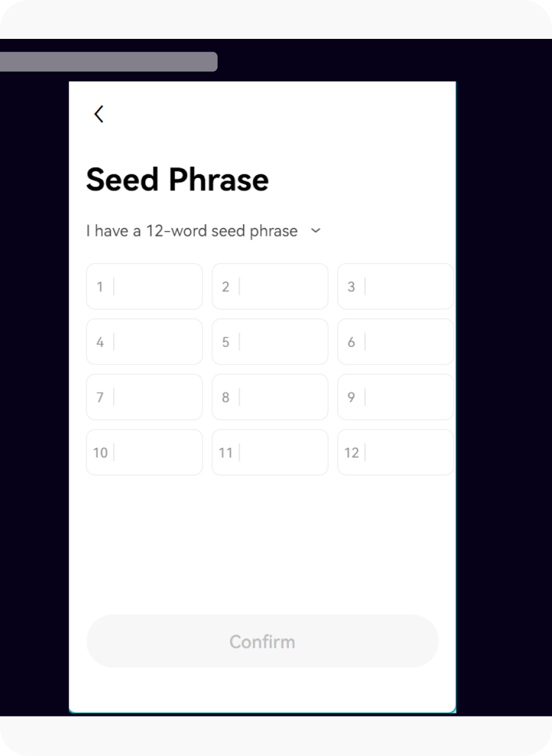Click seed word field 4
Screen dimensions: 552x756
pyautogui.click(x=144, y=342)
